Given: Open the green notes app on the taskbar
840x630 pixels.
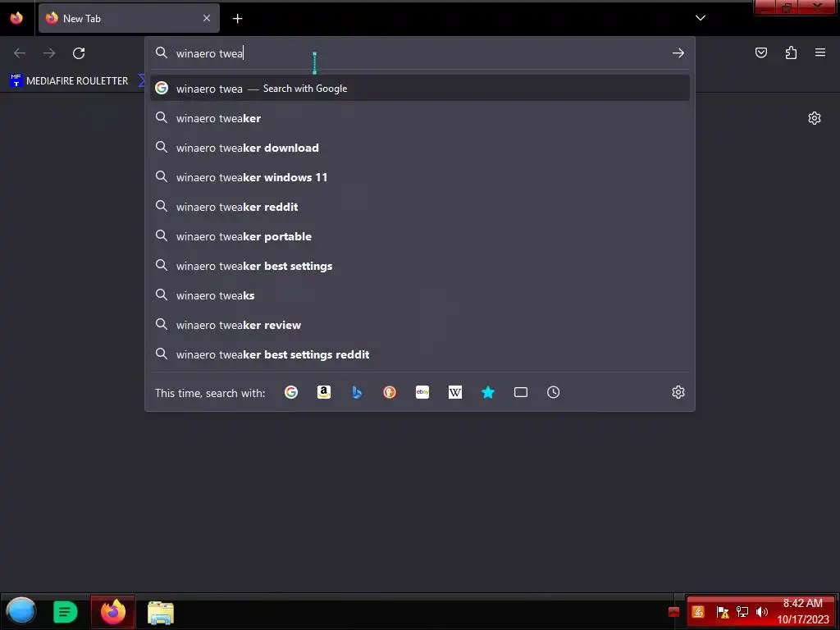Looking at the screenshot, I should (x=66, y=612).
